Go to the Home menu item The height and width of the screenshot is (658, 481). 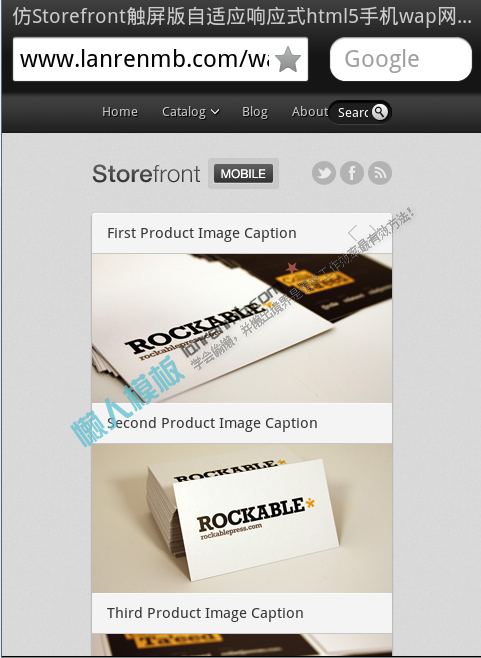click(120, 112)
